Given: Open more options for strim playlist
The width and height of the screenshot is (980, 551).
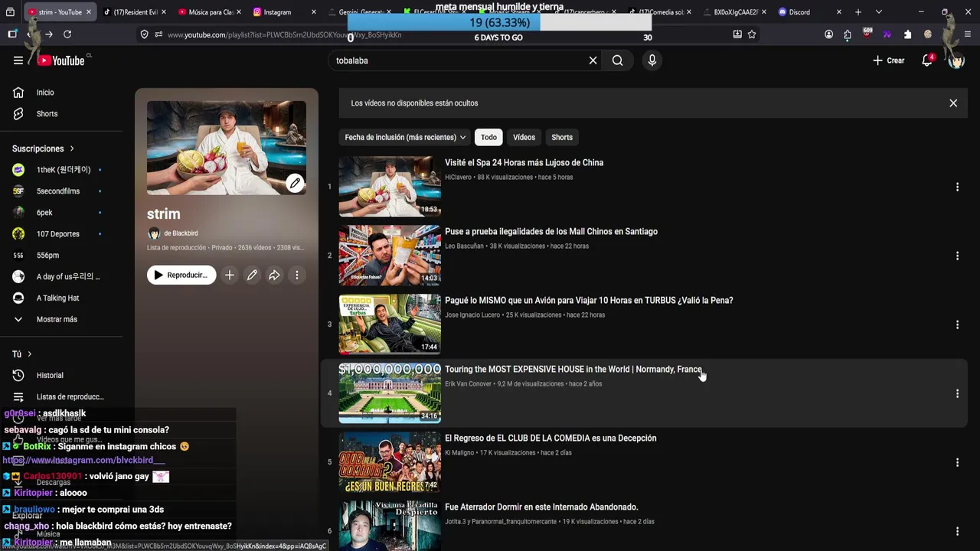Looking at the screenshot, I should 297,275.
